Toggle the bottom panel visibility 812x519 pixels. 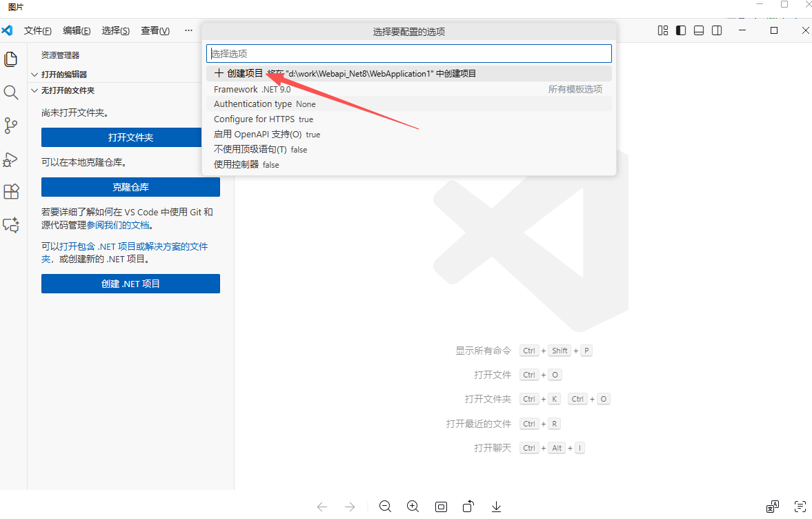(x=699, y=30)
